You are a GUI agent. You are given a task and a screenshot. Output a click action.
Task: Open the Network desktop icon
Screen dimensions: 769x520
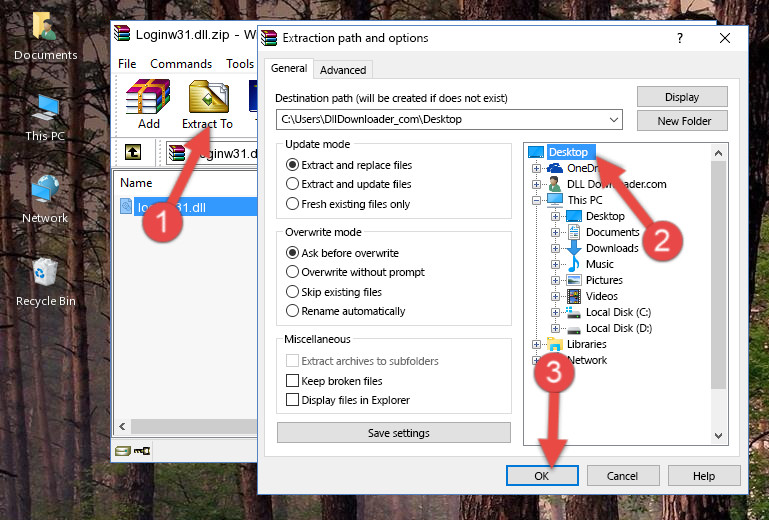(45, 197)
